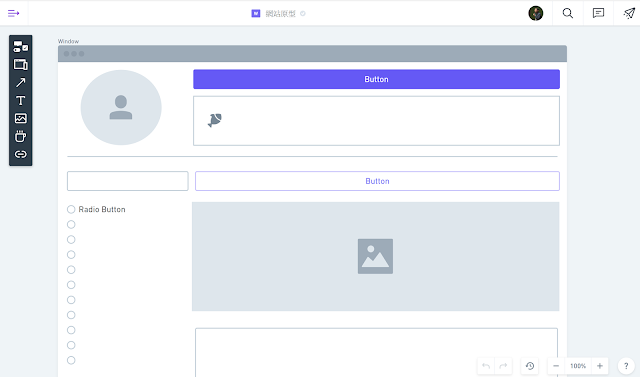Viewport: 640px width, 377px height.
Task: Zoom out with the minus button
Action: click(556, 366)
